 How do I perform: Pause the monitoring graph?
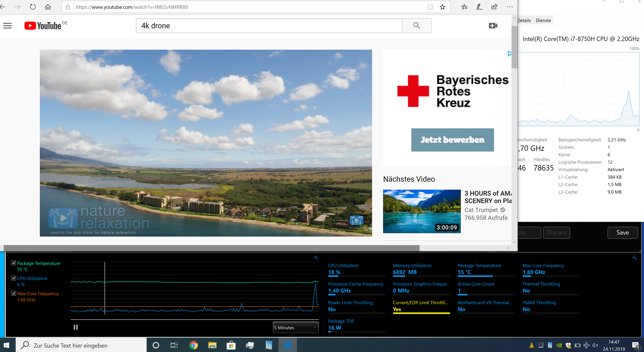coord(76,327)
